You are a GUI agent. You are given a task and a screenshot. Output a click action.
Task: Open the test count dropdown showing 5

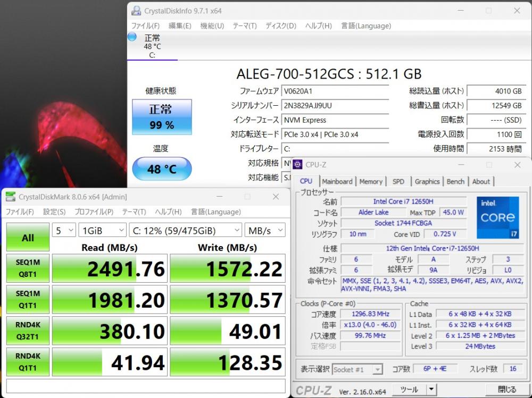64,231
